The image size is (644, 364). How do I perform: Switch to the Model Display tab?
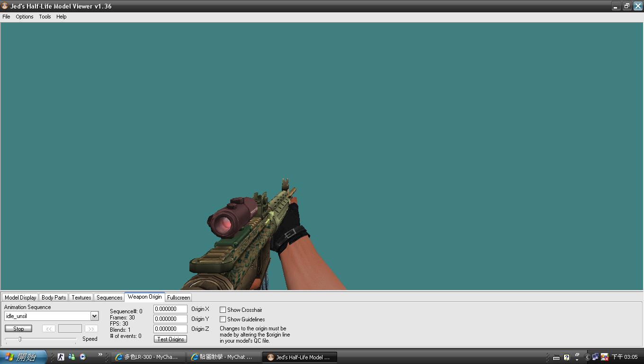pyautogui.click(x=20, y=298)
